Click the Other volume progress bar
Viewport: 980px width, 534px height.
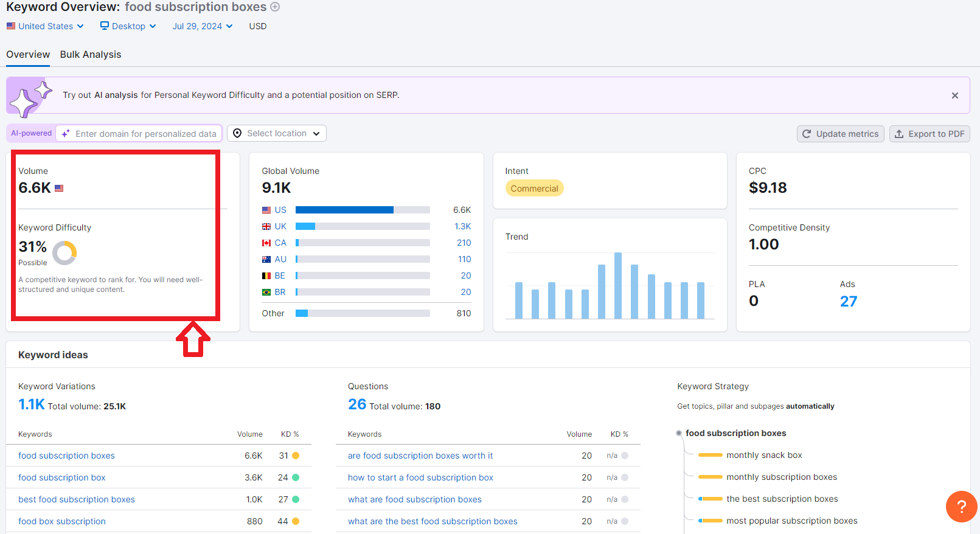[x=363, y=313]
